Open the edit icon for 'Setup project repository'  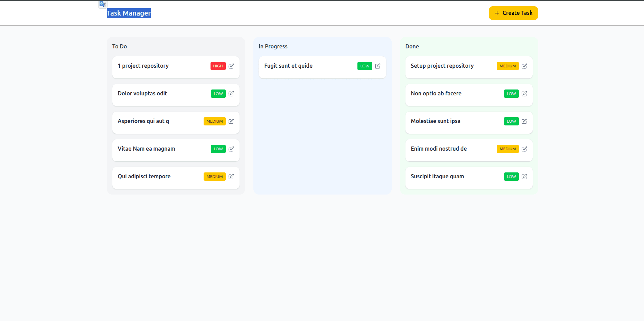(x=524, y=66)
